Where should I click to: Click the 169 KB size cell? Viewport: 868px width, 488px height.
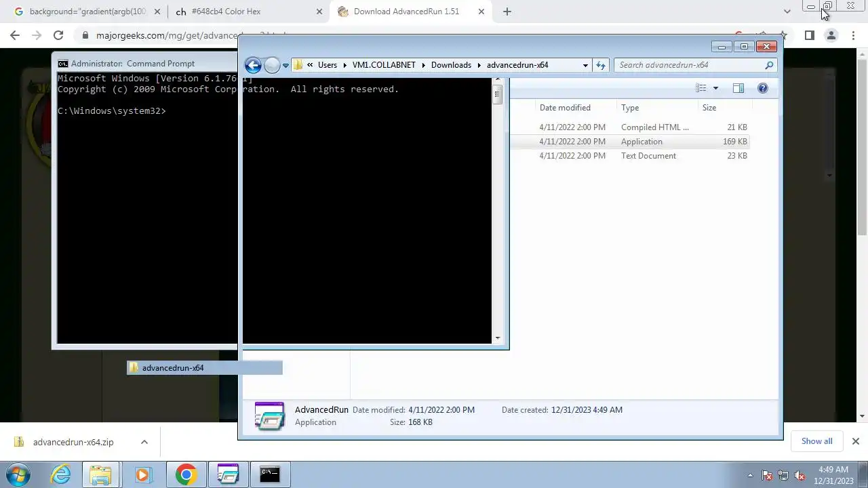pos(735,142)
